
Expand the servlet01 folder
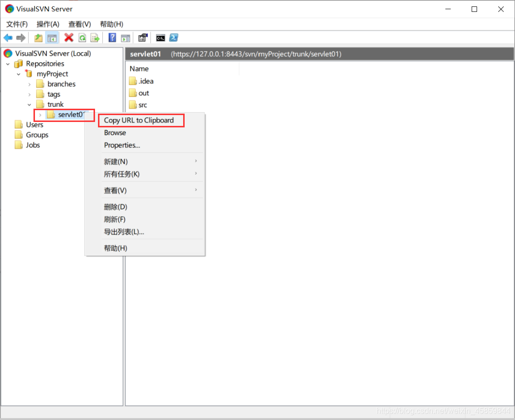point(40,115)
